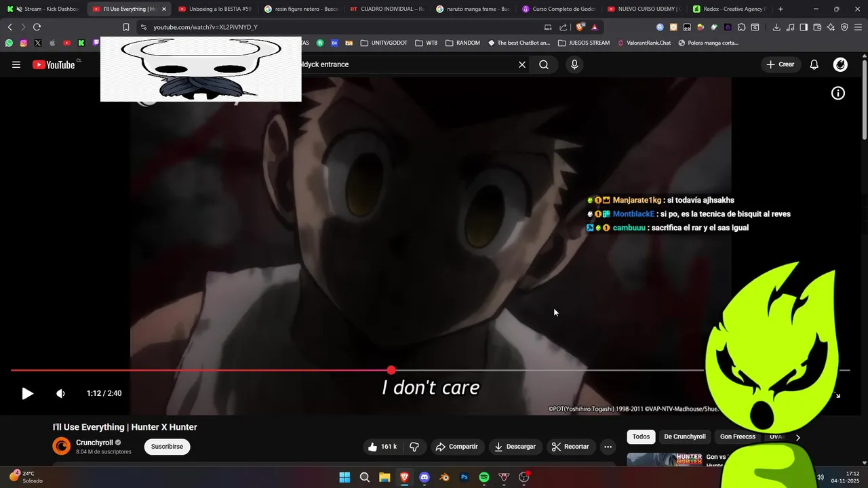Switch to the Unboxing a lo BESTIA tab

(x=214, y=9)
